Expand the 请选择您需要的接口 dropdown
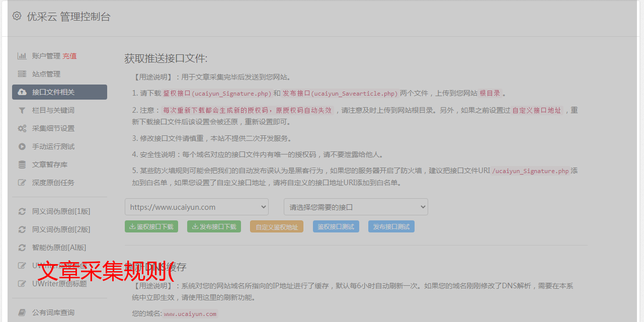Image resolution: width=644 pixels, height=322 pixels. 356,207
